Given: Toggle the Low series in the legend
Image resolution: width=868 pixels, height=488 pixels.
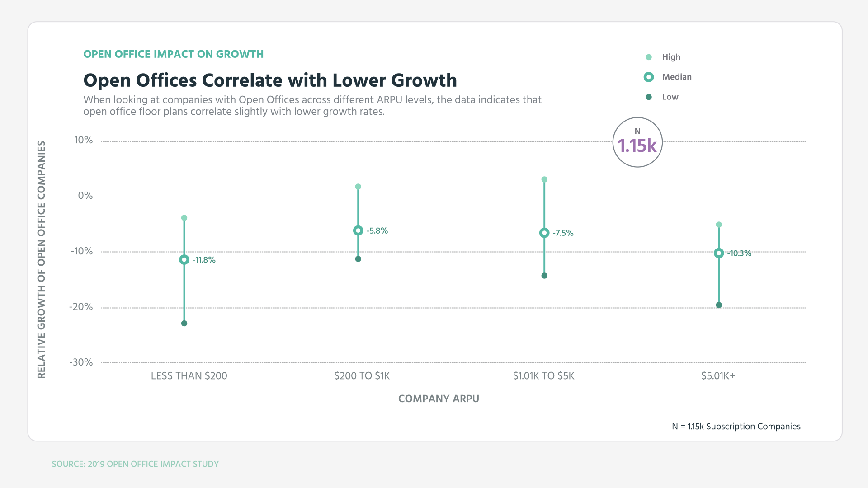Looking at the screenshot, I should click(670, 96).
